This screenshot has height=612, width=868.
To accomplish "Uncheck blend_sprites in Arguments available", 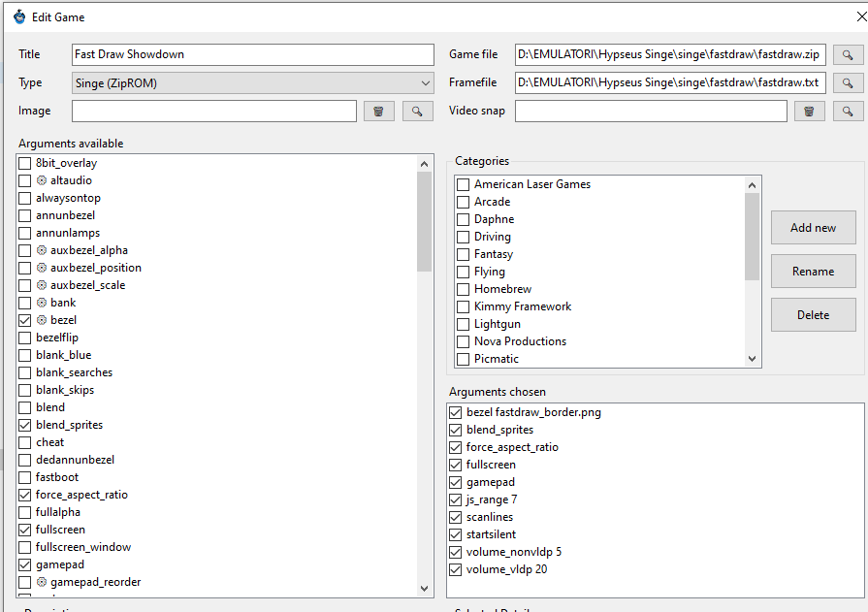I will [x=25, y=425].
